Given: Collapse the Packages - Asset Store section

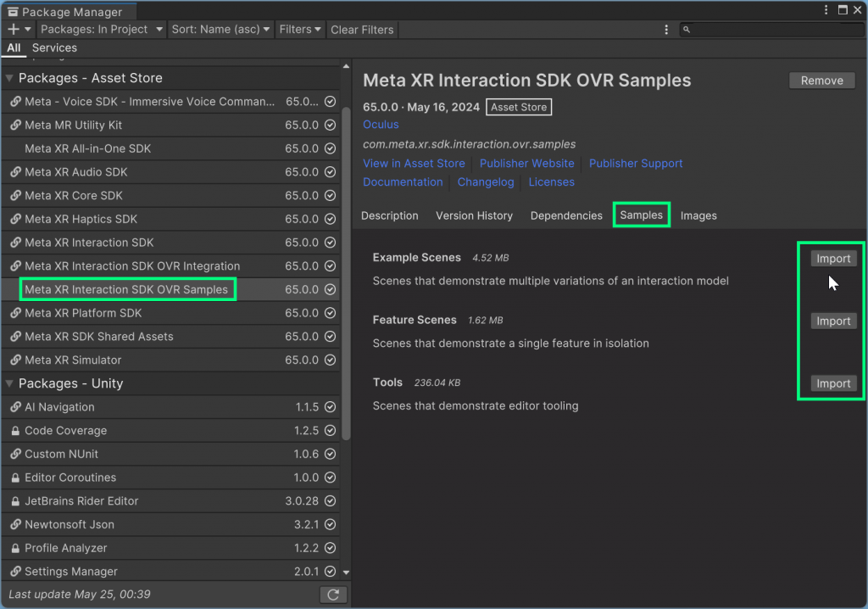Looking at the screenshot, I should [x=10, y=78].
